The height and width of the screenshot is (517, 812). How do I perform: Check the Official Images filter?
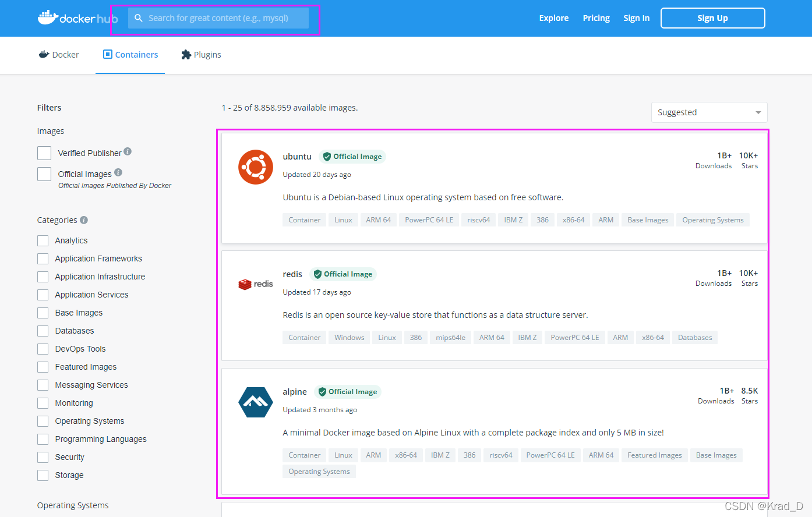click(x=44, y=174)
